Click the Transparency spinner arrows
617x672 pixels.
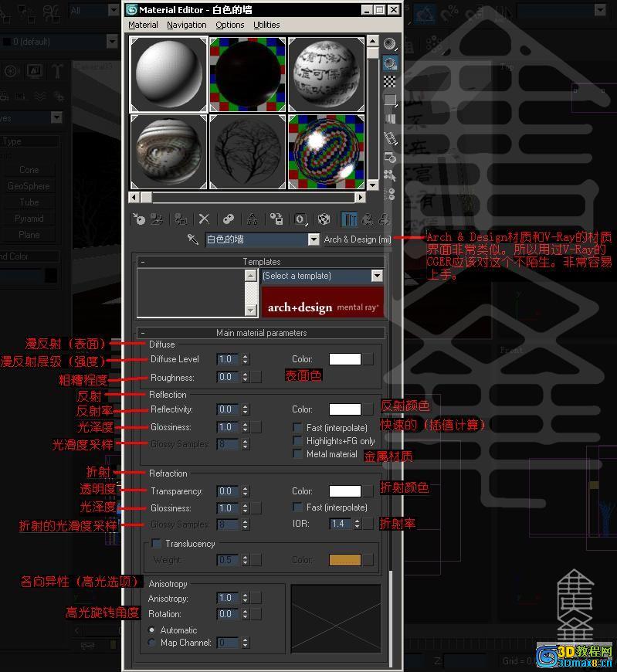point(245,491)
